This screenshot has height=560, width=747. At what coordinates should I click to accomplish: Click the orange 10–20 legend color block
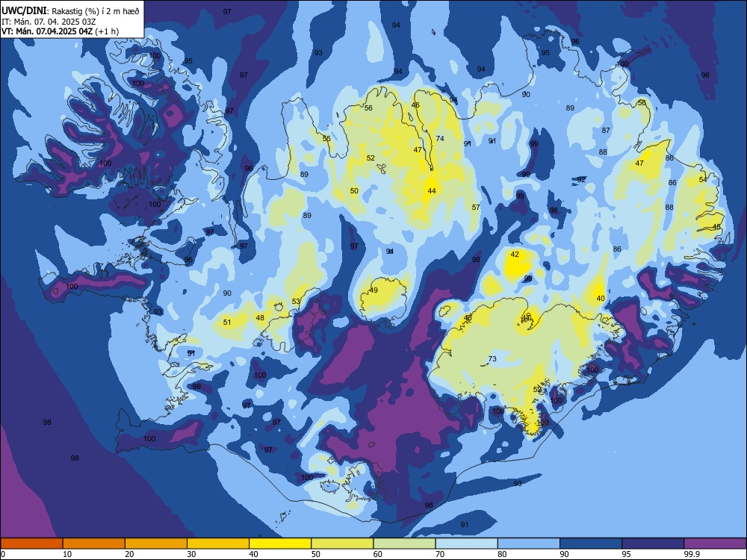94,544
